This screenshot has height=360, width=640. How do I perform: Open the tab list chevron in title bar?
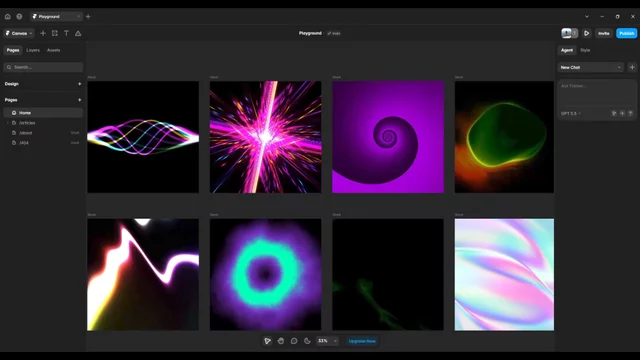587,17
